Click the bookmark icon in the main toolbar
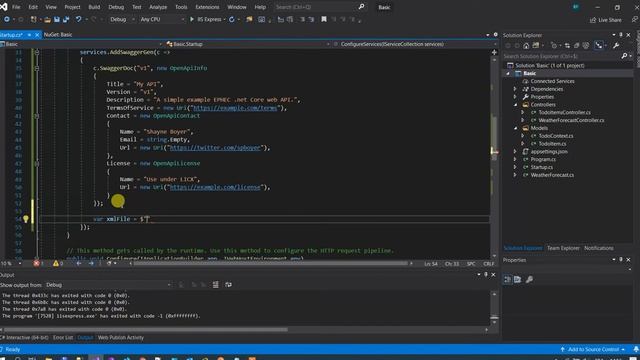 324,19
